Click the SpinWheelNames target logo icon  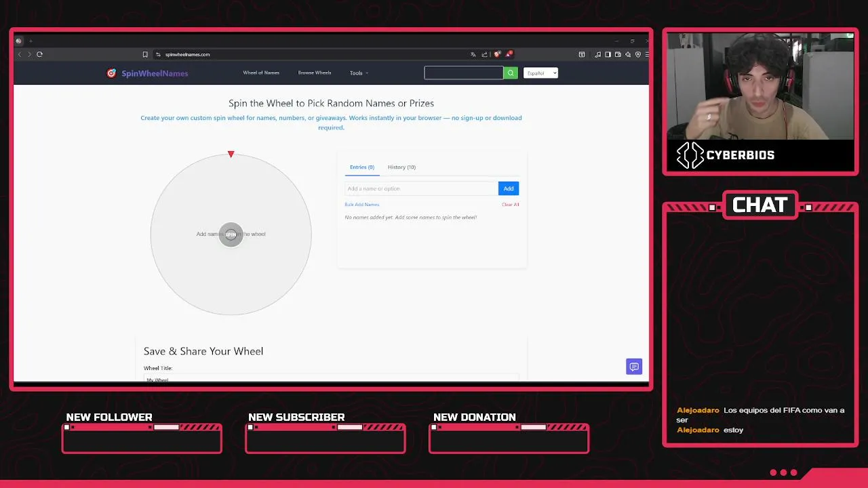111,73
